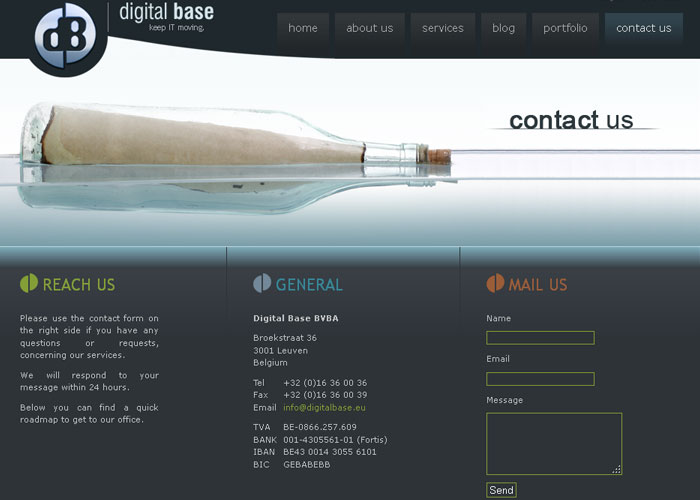Click the Message field label
Image resolution: width=700 pixels, height=500 pixels.
[x=504, y=400]
